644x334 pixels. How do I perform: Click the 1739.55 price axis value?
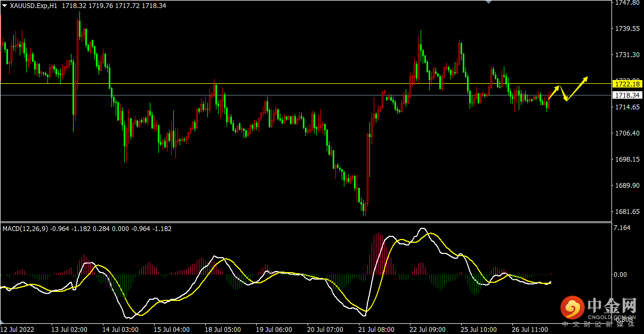[x=627, y=29]
